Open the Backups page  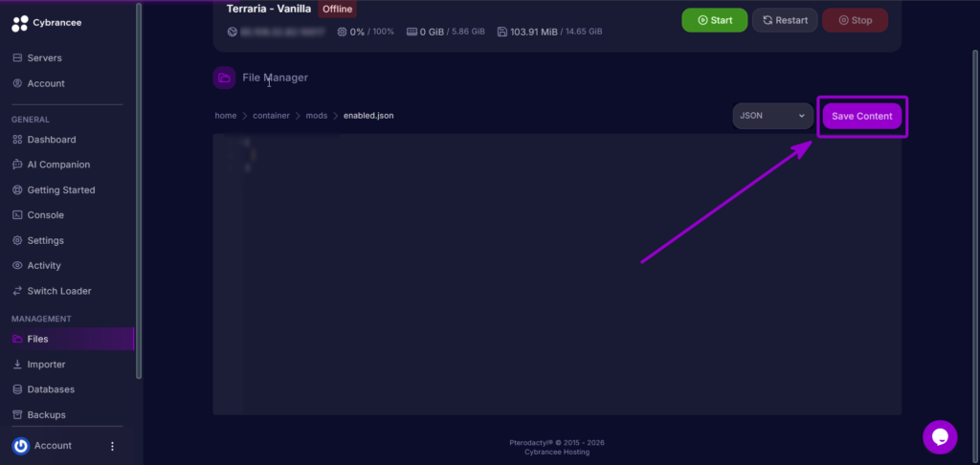(46, 415)
